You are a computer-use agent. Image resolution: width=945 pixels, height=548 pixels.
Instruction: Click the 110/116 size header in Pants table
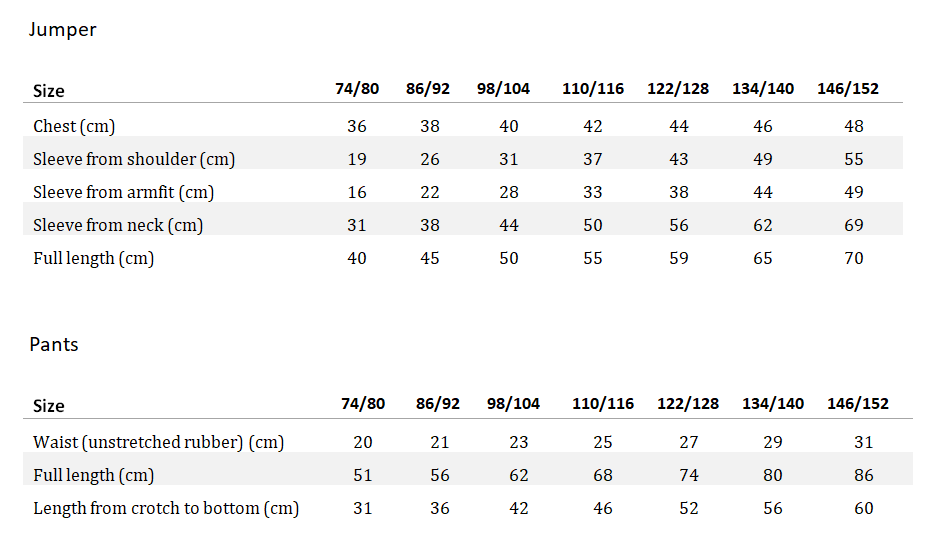[x=603, y=404]
